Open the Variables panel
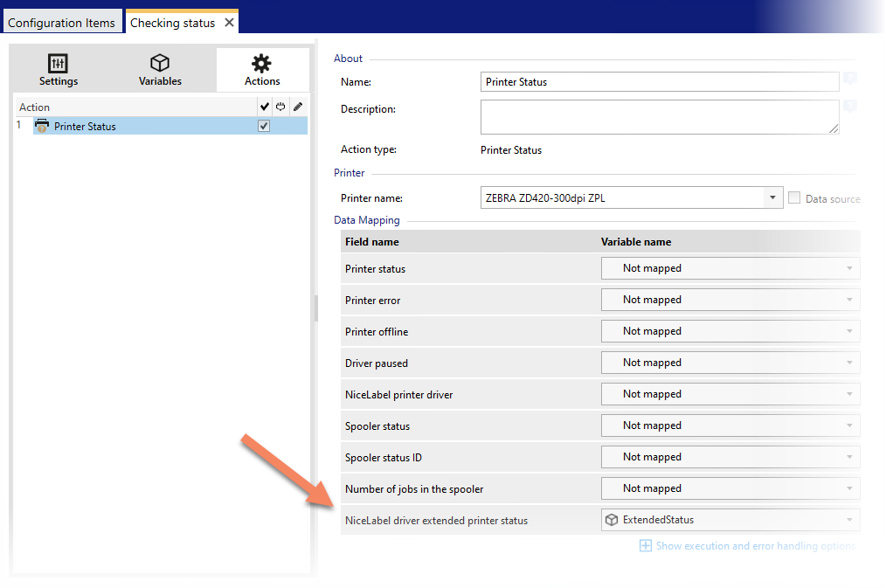This screenshot has height=588, width=886. pos(160,69)
